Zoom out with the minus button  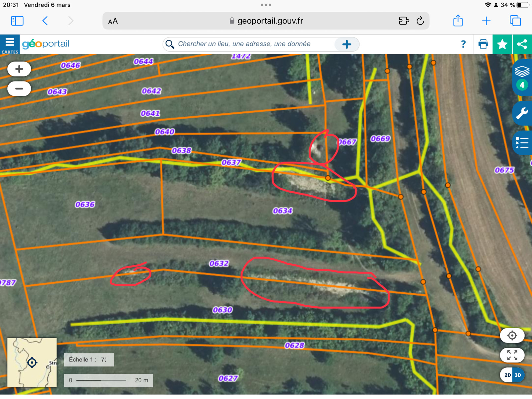[x=19, y=89]
